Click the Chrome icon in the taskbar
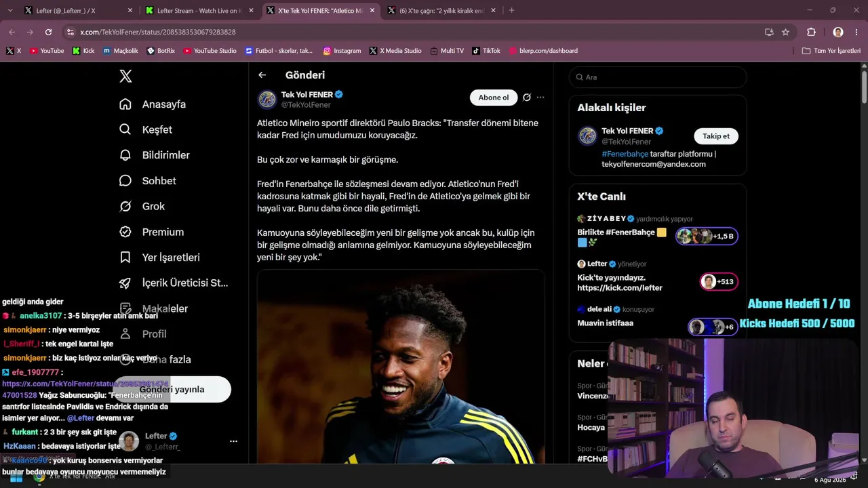868x488 pixels. 39,476
